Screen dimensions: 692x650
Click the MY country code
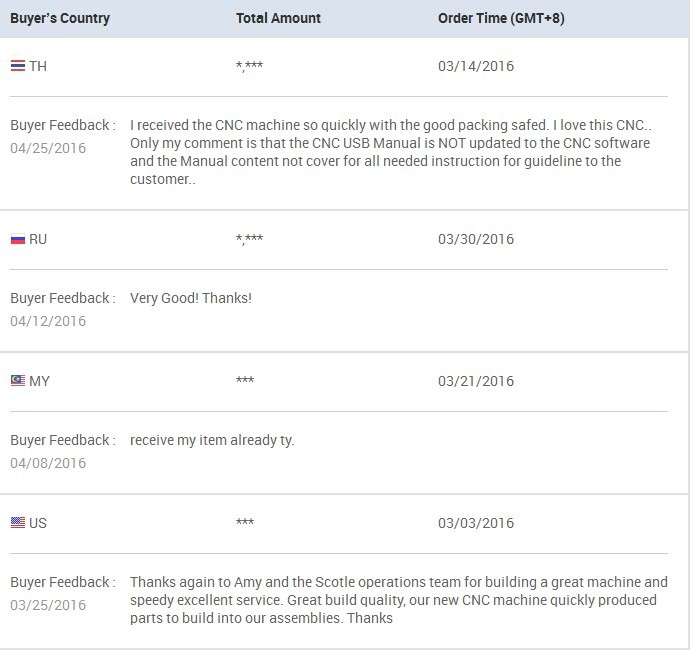point(39,381)
